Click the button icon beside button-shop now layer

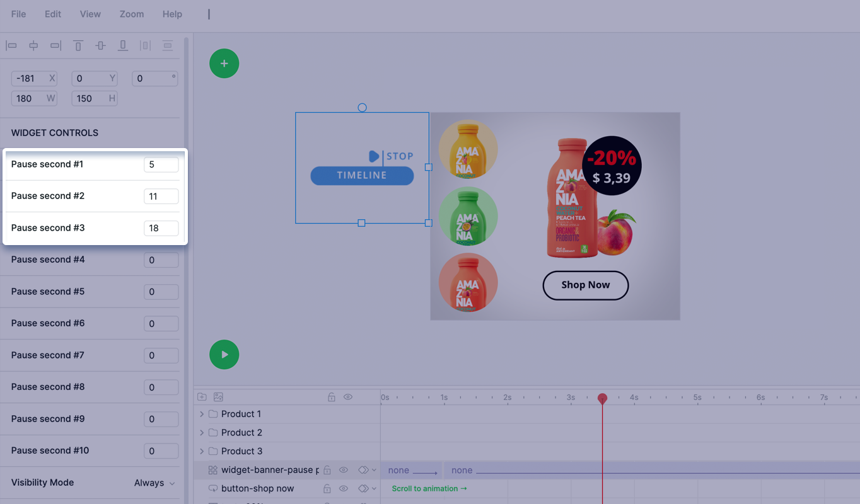coord(212,488)
